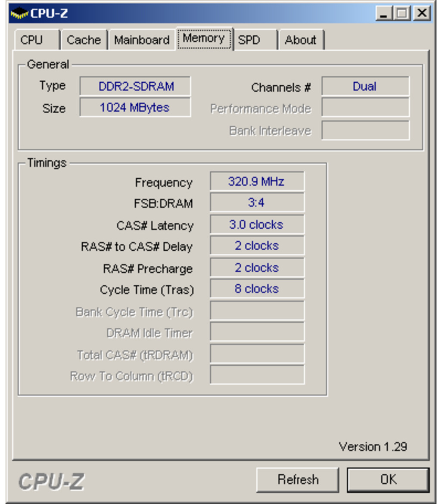442x504 pixels.
Task: Click the empty Total CAS# (tRDRAM) field
Action: point(257,354)
